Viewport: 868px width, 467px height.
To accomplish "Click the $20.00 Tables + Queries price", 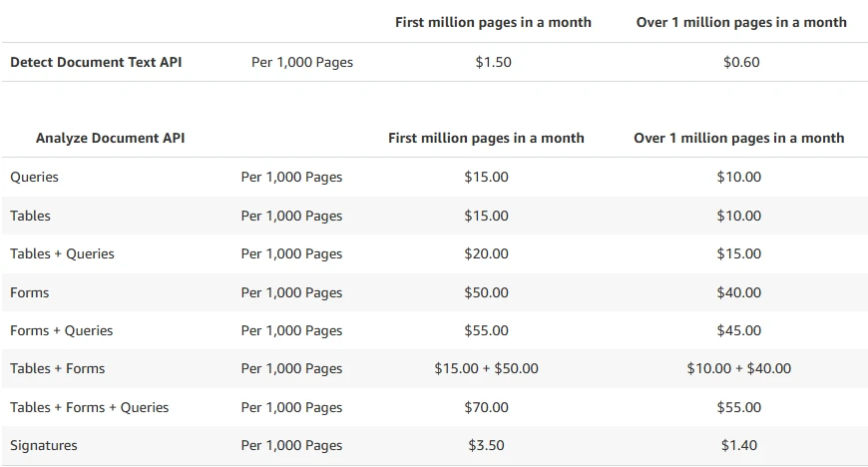I will [486, 253].
